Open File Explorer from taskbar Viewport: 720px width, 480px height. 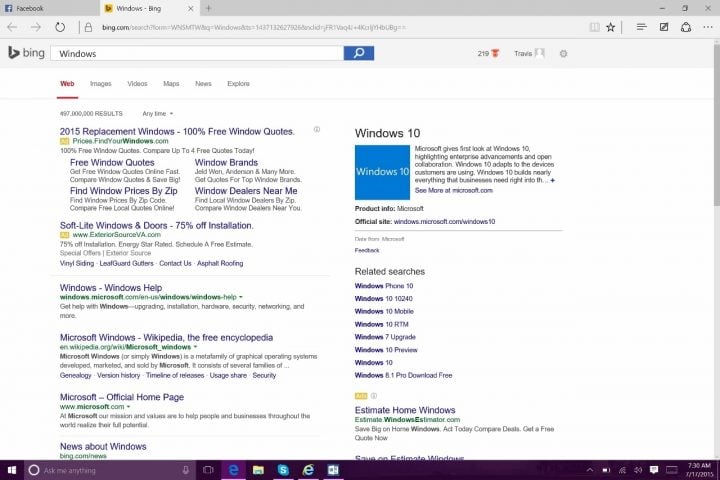[258, 470]
